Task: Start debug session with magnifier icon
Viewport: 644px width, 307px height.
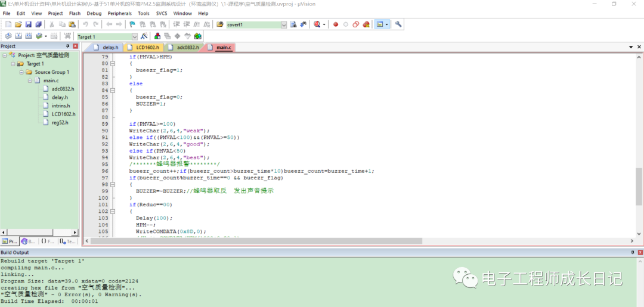Action: 317,24
